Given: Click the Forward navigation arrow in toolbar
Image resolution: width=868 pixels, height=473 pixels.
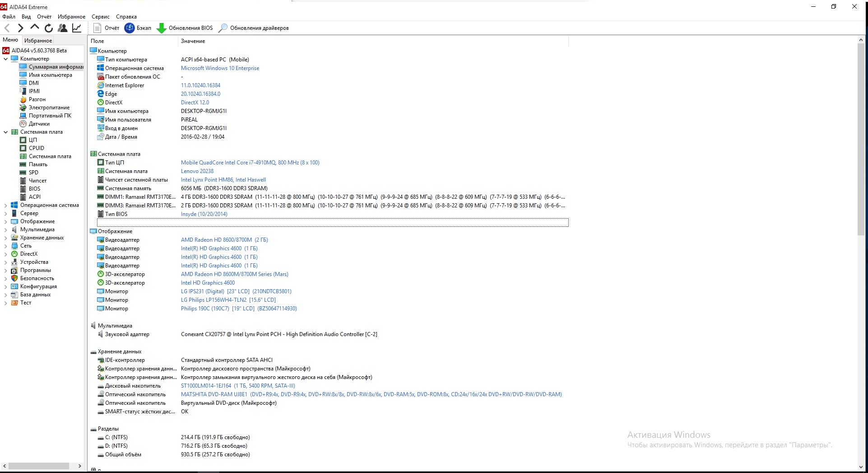Looking at the screenshot, I should click(20, 28).
